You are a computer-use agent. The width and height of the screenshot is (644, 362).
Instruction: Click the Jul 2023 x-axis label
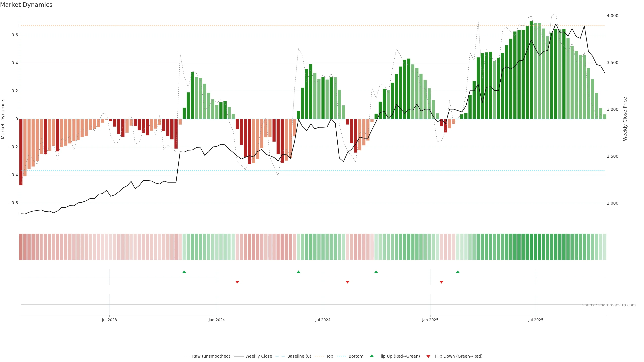click(109, 320)
